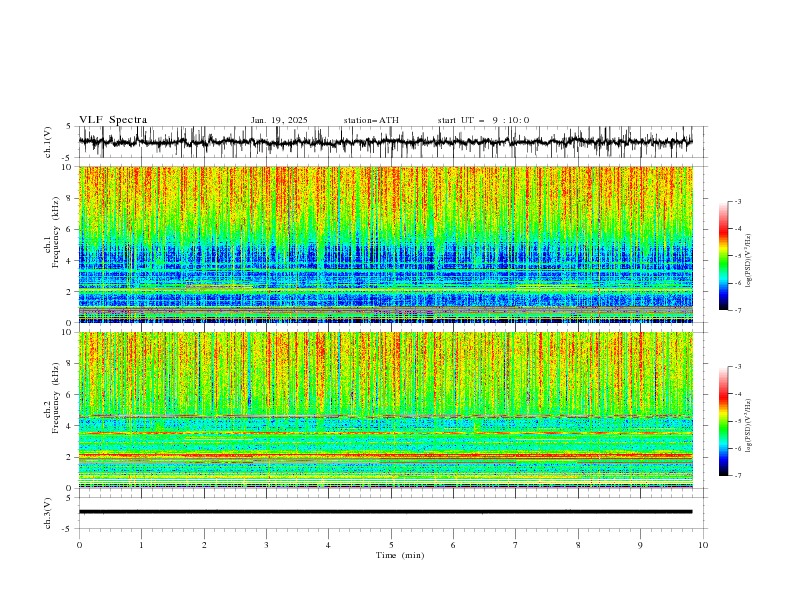Image resolution: width=792 pixels, height=612 pixels.
Task: Click the red 2 kHz band in ch.2 spectrogram
Action: (385, 456)
